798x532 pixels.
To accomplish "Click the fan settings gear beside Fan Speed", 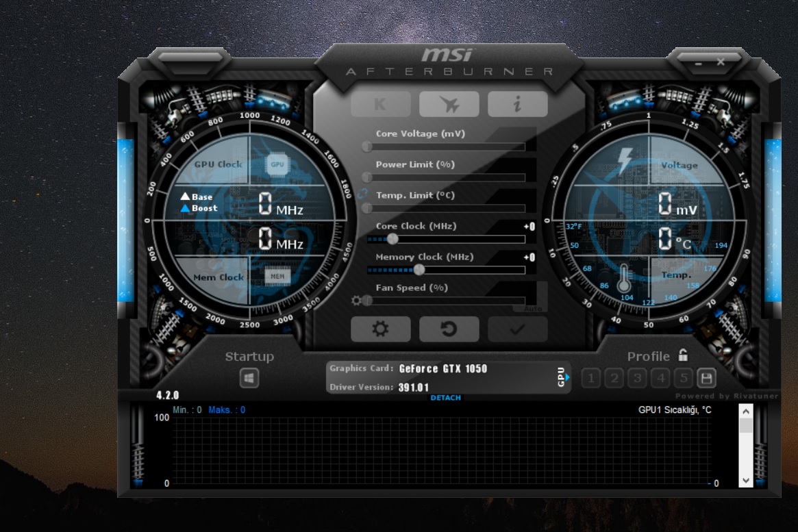I will [x=356, y=301].
